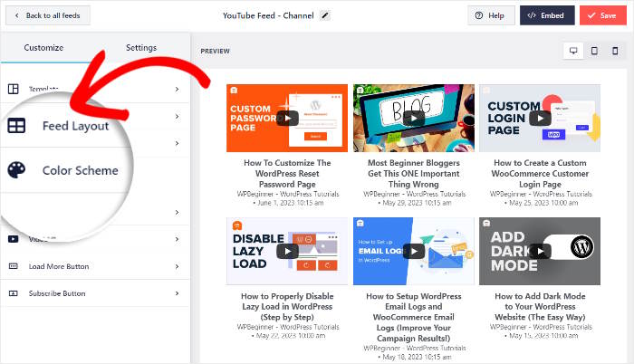Switch preview to mobile view
The image size is (634, 364).
click(x=615, y=51)
